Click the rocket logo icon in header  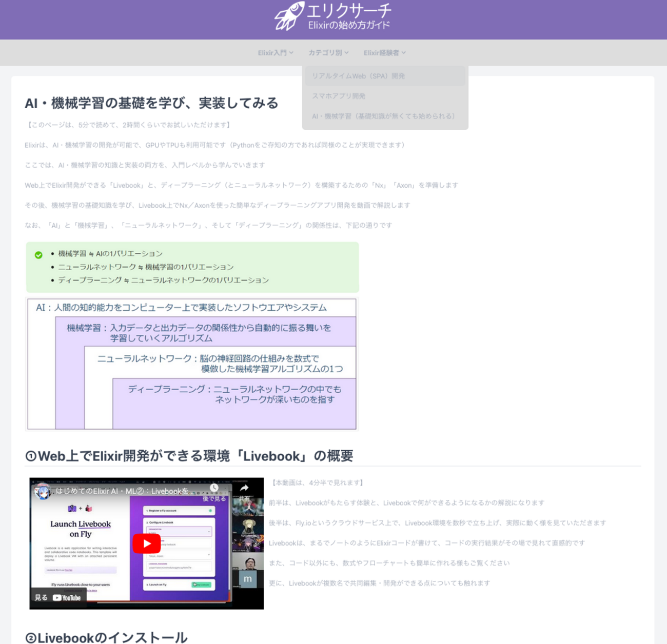point(289,16)
